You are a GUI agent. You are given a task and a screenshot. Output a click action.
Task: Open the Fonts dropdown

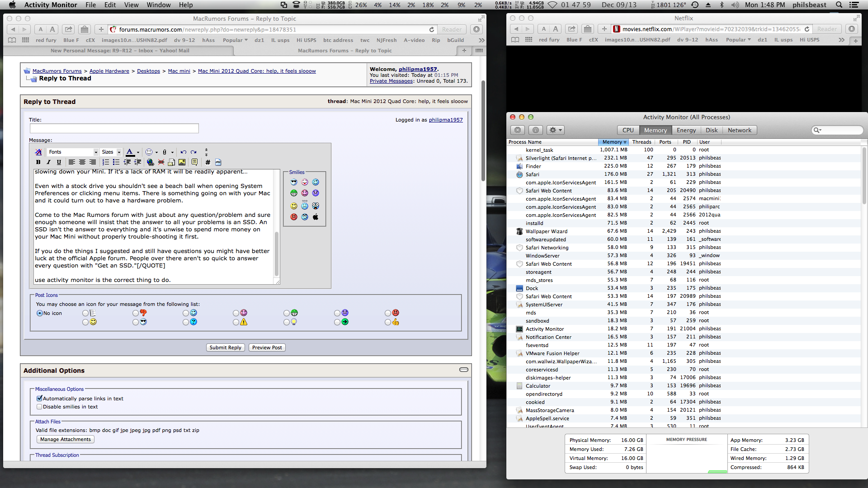point(73,152)
